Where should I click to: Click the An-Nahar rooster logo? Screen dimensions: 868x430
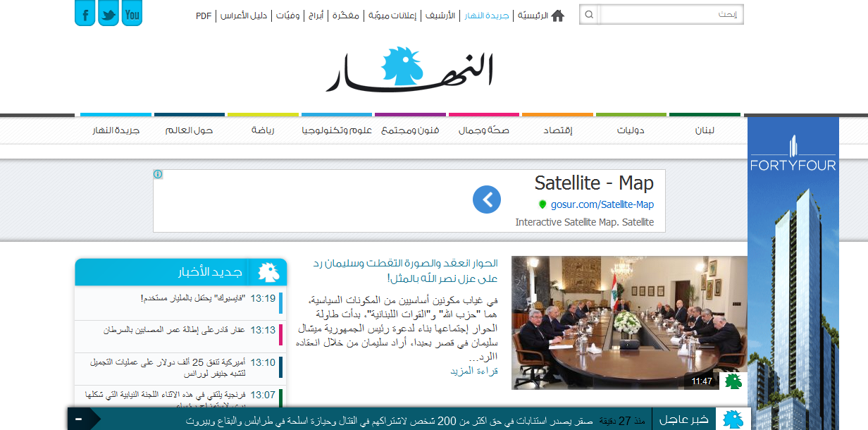pos(409,69)
